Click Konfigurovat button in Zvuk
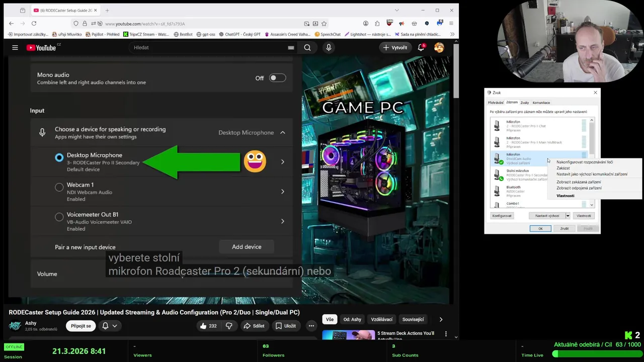 (x=502, y=216)
